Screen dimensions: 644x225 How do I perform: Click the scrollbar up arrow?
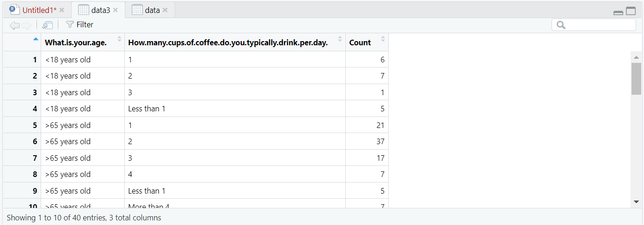tap(636, 57)
